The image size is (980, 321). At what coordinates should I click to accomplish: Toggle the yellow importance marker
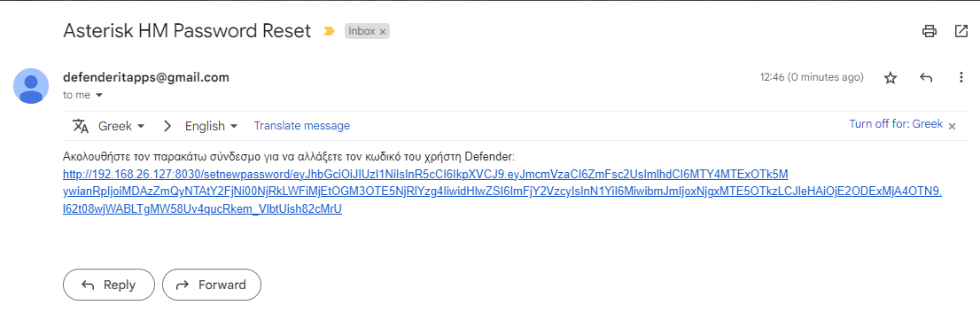tap(329, 31)
